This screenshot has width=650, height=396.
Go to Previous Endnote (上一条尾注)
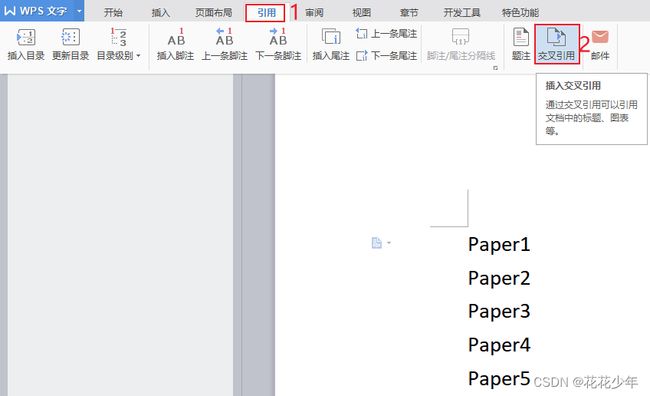(x=386, y=34)
